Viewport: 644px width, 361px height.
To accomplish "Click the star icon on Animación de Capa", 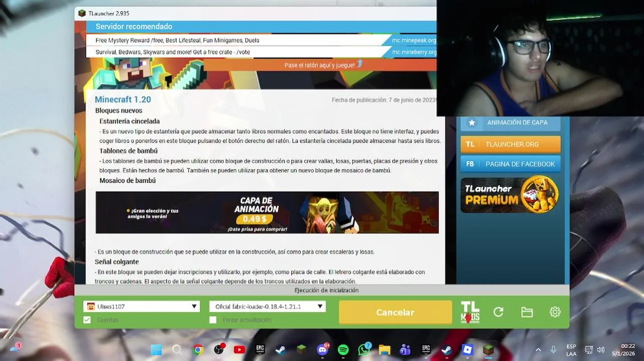I will point(471,122).
